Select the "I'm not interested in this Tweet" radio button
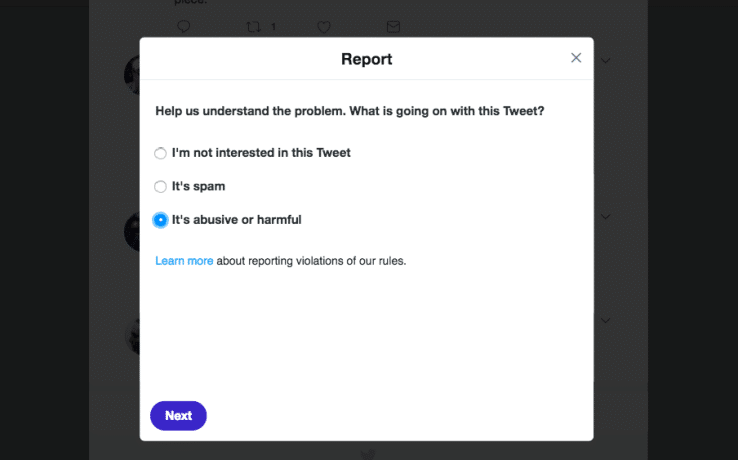The height and width of the screenshot is (460, 738). point(160,154)
